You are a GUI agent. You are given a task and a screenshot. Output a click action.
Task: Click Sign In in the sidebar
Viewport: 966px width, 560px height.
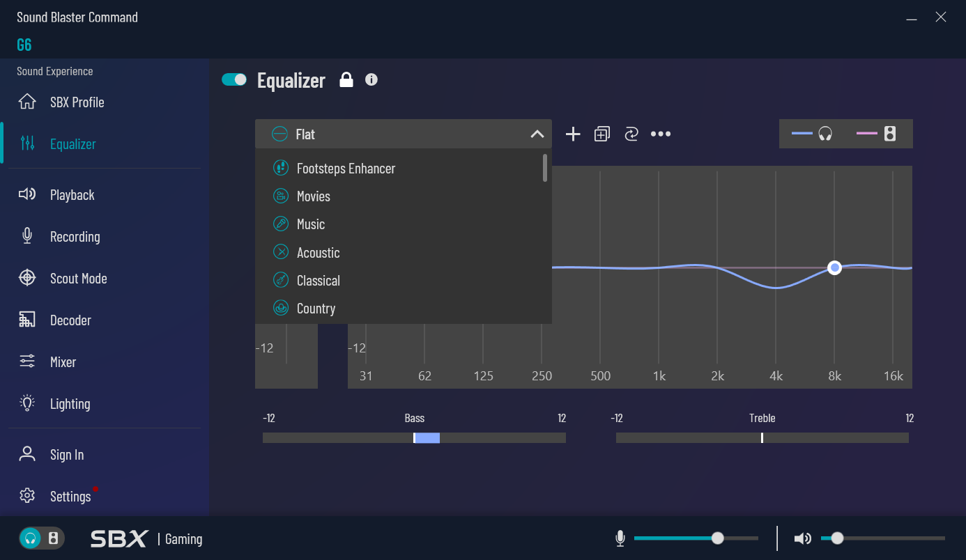(x=67, y=455)
